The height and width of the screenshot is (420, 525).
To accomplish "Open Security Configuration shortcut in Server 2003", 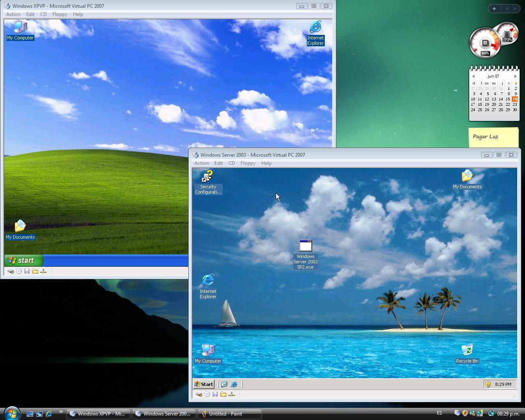I will tap(208, 182).
